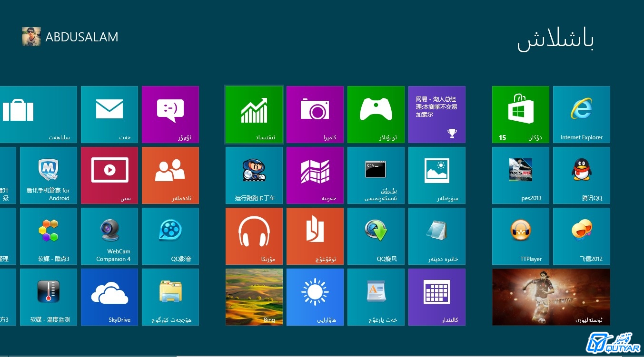
Task: Launch the Music headphones tile
Action: click(254, 236)
